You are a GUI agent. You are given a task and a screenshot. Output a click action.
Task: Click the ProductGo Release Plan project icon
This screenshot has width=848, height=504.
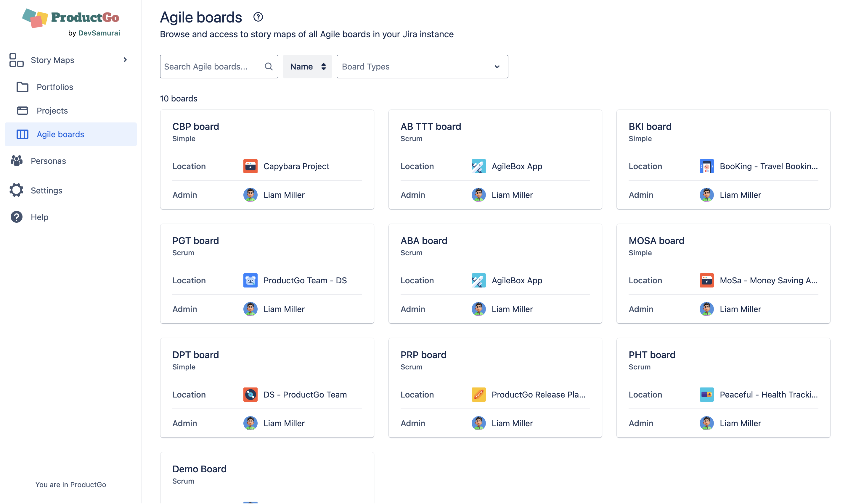(x=478, y=395)
